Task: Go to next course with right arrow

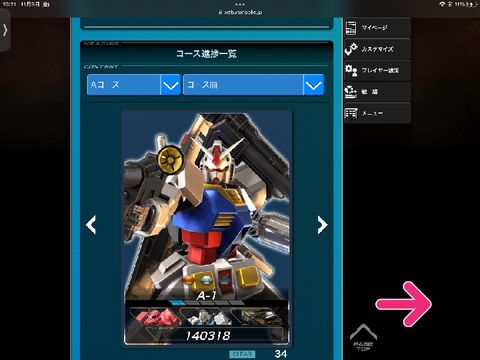Action: pos(322,225)
